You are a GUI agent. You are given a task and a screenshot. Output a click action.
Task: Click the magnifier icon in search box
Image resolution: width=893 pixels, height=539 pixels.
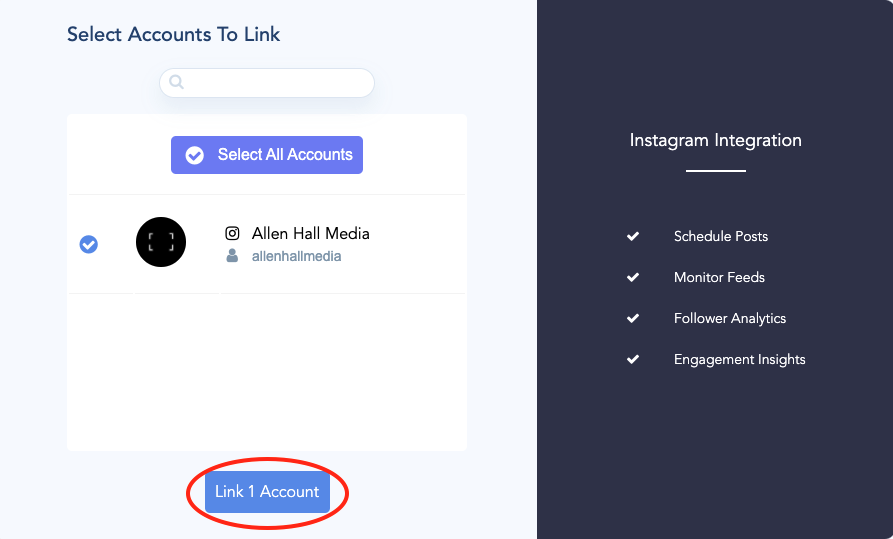(177, 82)
